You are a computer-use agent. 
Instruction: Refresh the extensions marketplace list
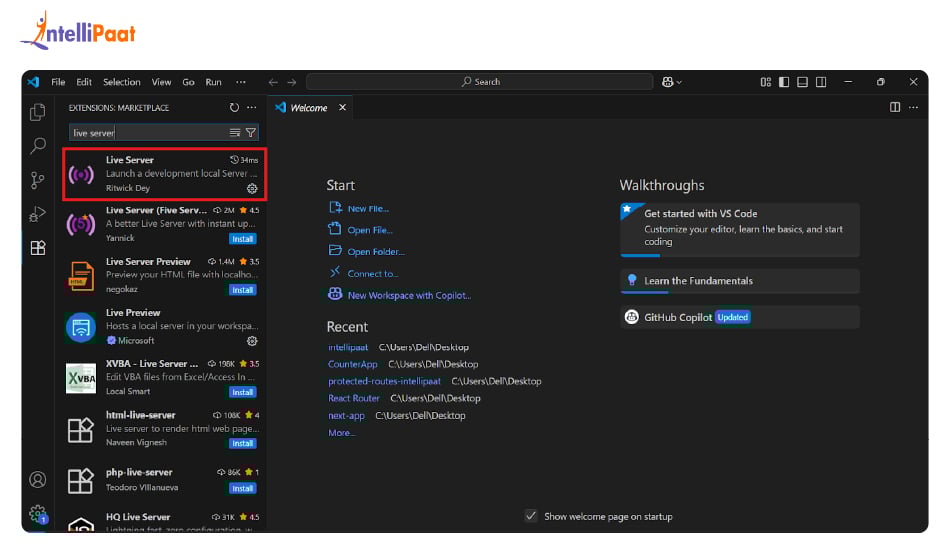[x=234, y=107]
